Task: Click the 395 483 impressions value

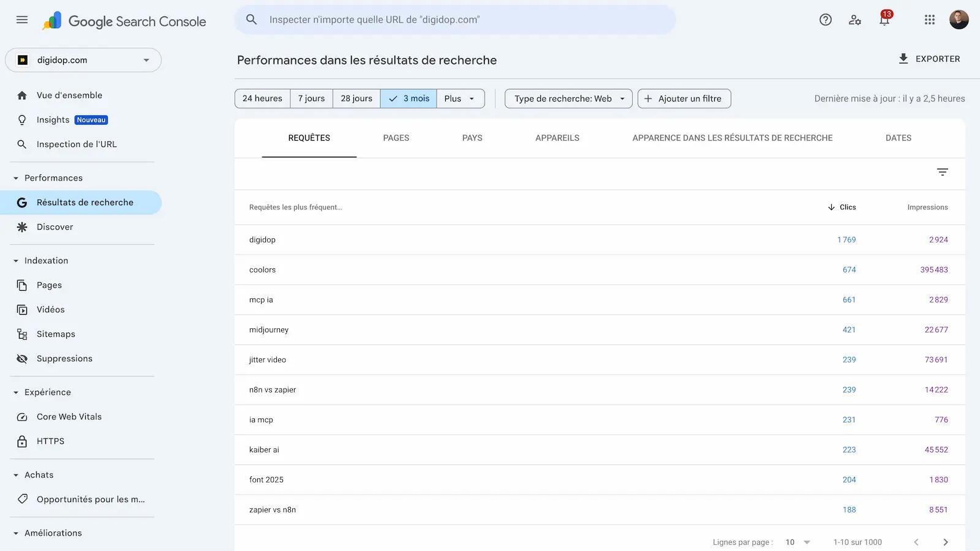Action: (934, 270)
